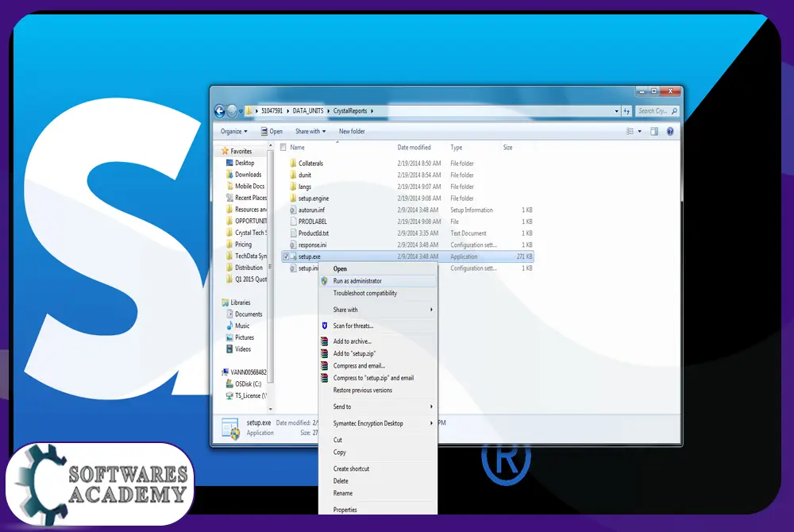794x532 pixels.
Task: Click the langs folder icon
Action: pyautogui.click(x=293, y=187)
